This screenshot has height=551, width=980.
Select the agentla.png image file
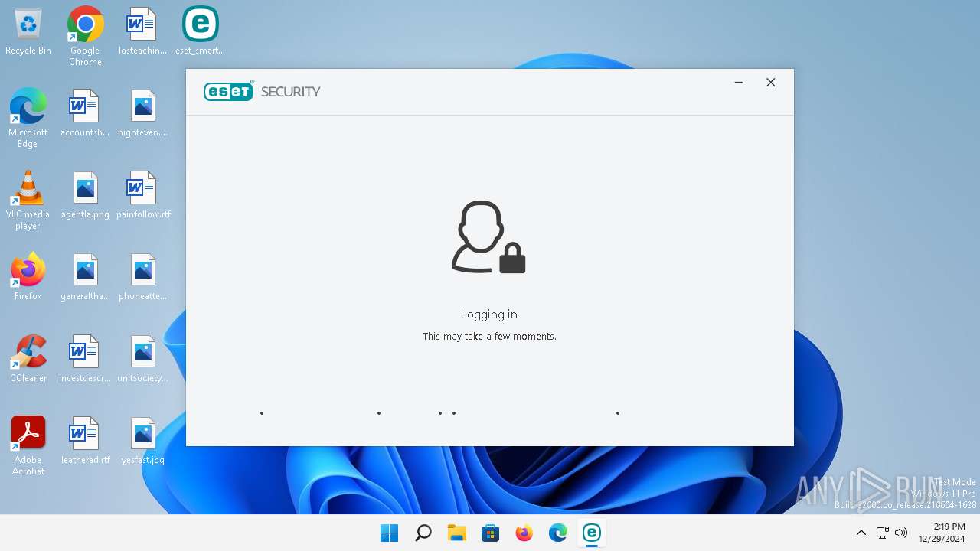pyautogui.click(x=85, y=195)
